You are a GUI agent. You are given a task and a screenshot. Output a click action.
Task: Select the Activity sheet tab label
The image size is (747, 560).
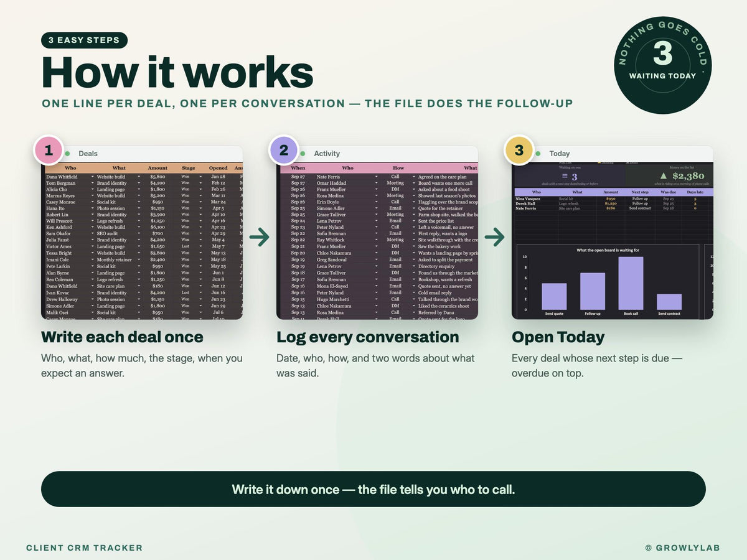coord(327,154)
